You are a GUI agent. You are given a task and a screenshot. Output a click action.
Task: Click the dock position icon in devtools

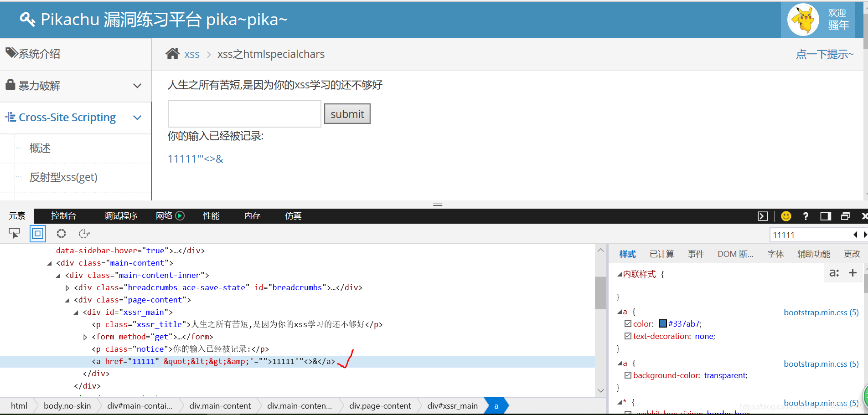(826, 216)
